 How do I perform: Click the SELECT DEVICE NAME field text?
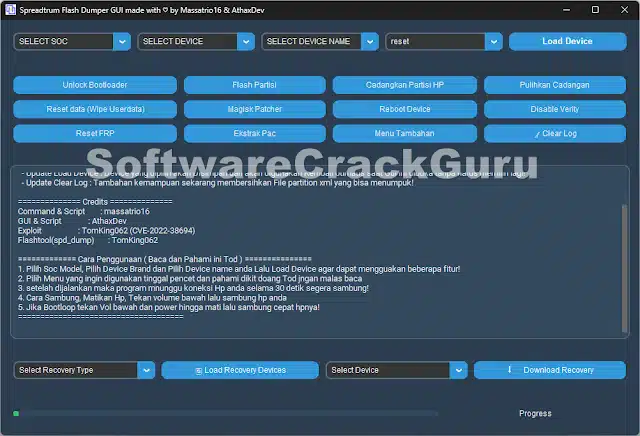point(309,42)
